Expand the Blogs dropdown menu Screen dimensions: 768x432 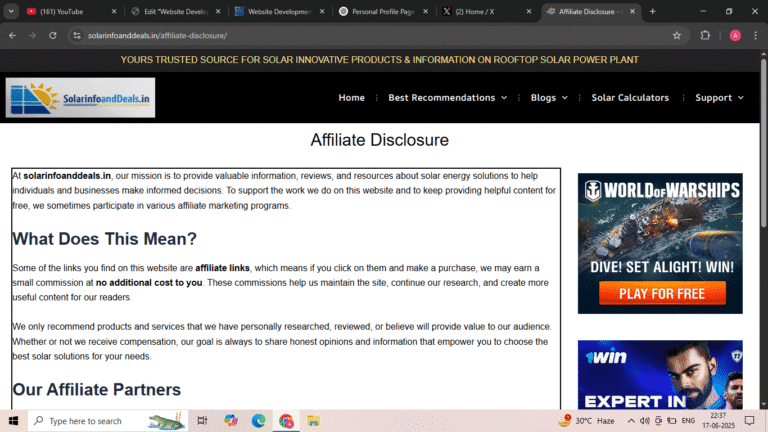[549, 98]
